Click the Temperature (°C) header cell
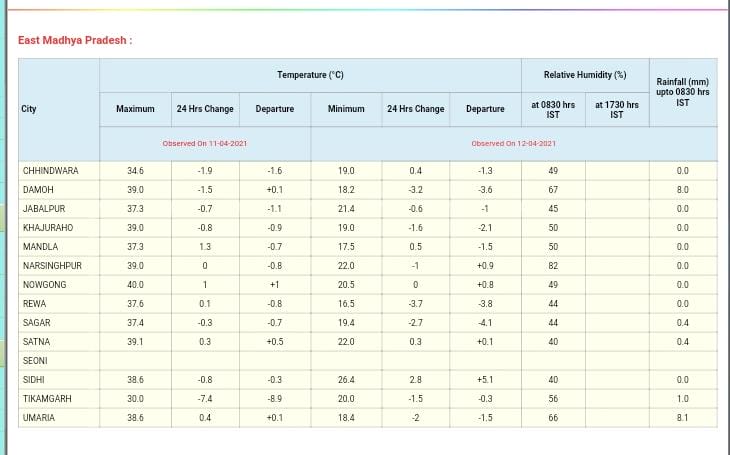The image size is (730, 455). (x=310, y=75)
